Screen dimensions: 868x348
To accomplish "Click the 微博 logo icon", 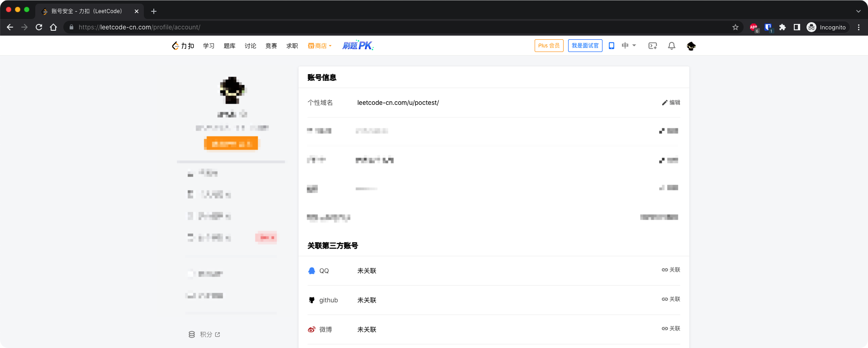I will click(x=312, y=329).
